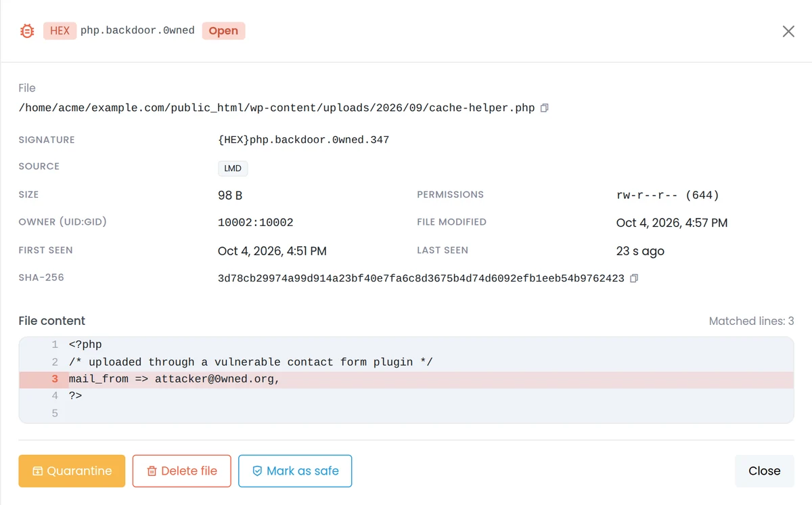Screen dimensions: 812x505
Task: Click the HEX badge in the header
Action: (60, 30)
